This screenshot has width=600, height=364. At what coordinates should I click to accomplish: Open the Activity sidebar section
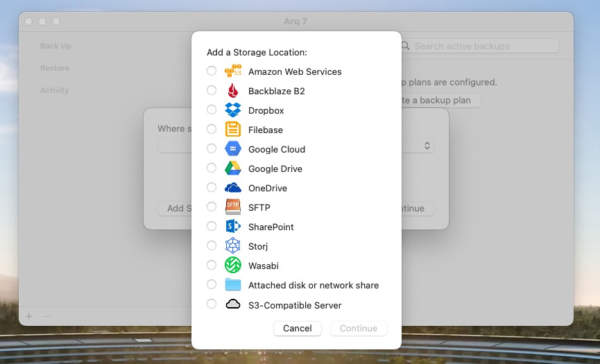tap(54, 90)
